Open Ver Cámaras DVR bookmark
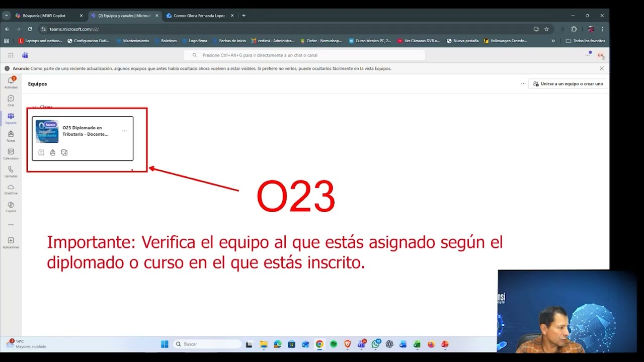 (418, 41)
